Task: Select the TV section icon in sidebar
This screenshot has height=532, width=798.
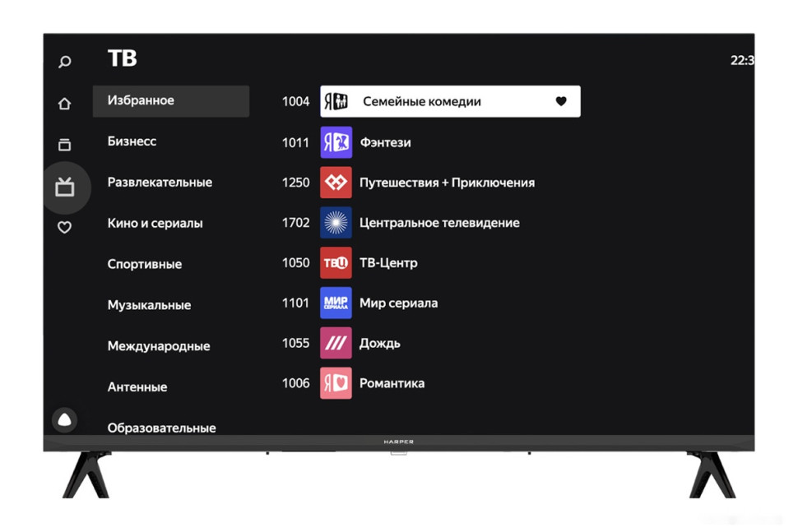Action: pyautogui.click(x=65, y=187)
